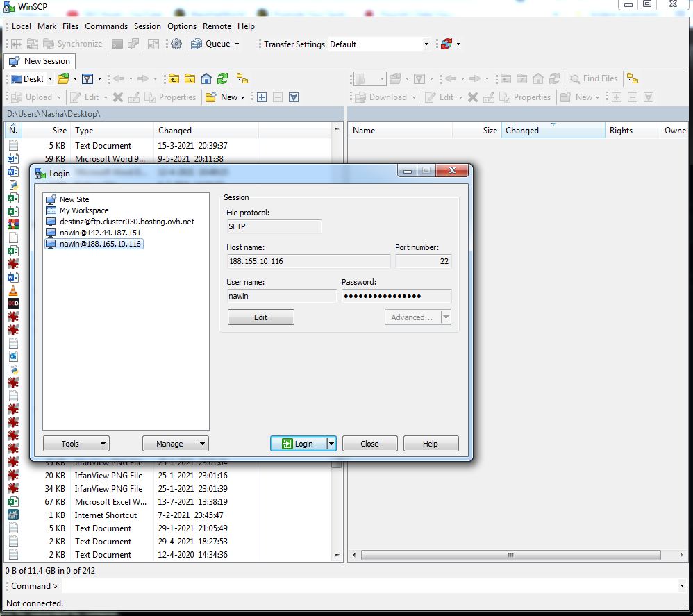Click the Advanced... button
693x616 pixels.
[x=412, y=317]
